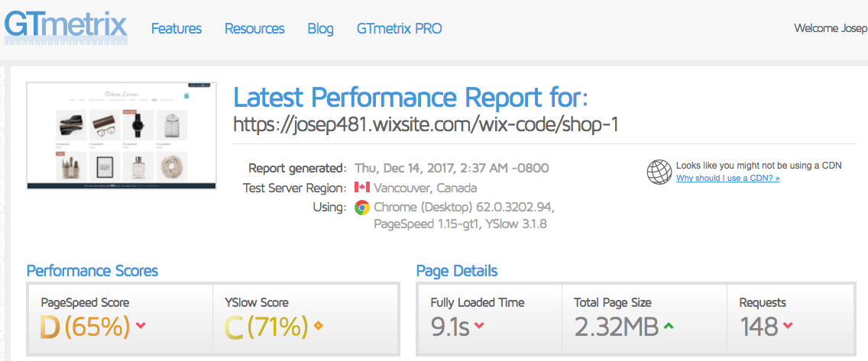Click the tested URL josep481.wixsite.com
The width and height of the screenshot is (868, 361).
[x=426, y=125]
